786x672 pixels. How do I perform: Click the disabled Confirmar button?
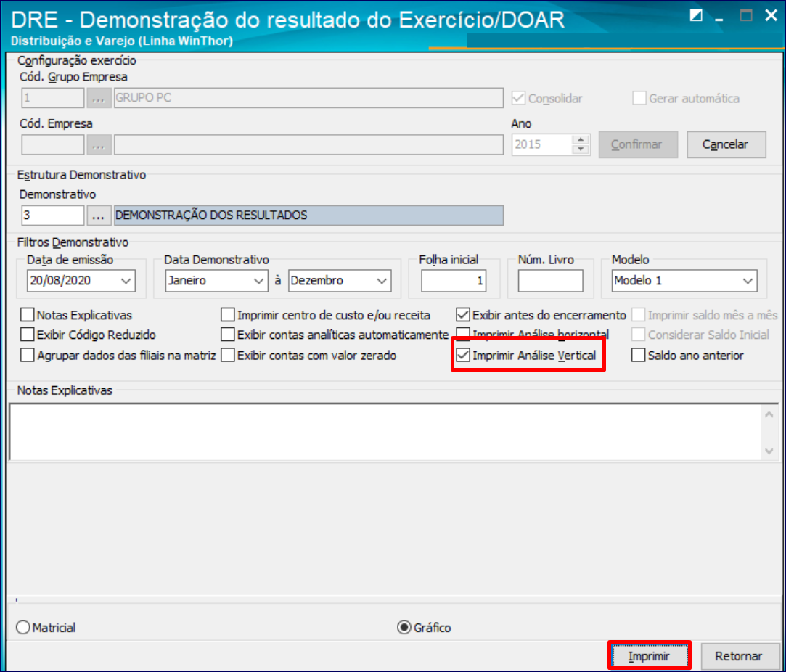tap(638, 144)
